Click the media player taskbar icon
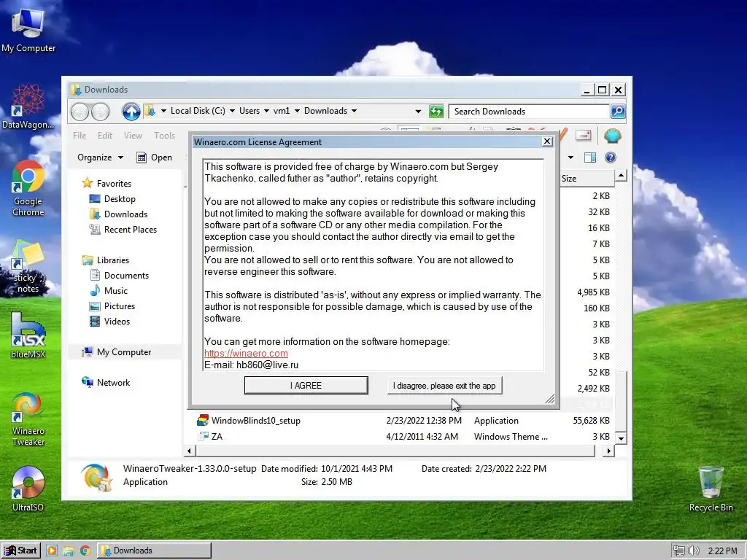 52,551
